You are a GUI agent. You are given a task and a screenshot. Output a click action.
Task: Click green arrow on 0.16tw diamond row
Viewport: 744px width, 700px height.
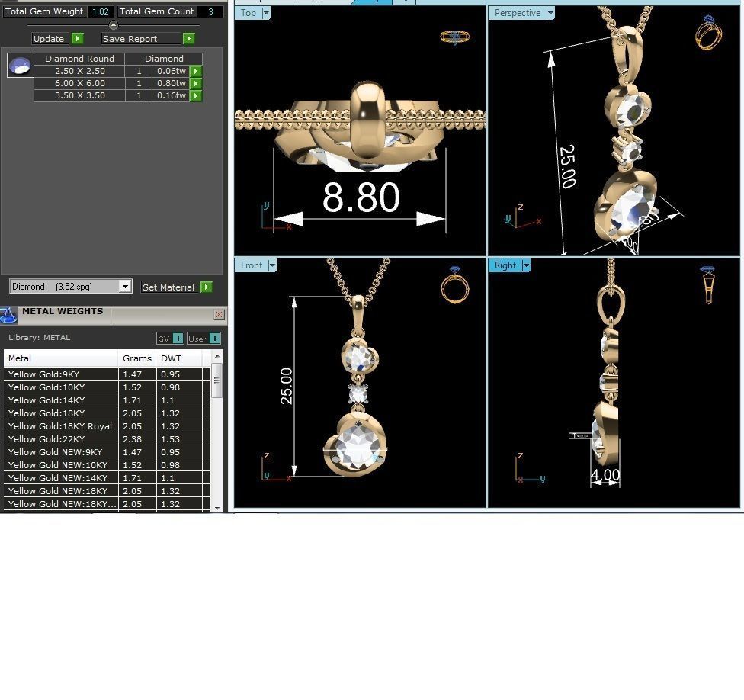(195, 95)
